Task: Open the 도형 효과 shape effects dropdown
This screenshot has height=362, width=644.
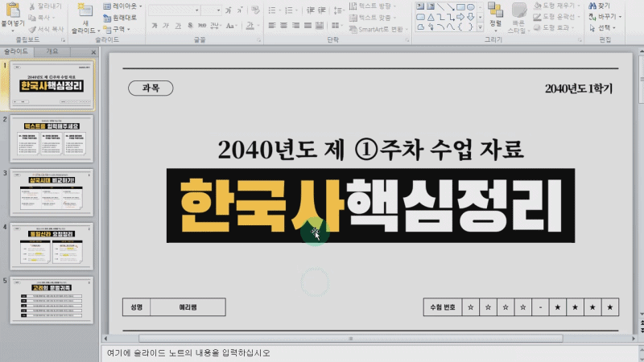Action: (x=554, y=27)
